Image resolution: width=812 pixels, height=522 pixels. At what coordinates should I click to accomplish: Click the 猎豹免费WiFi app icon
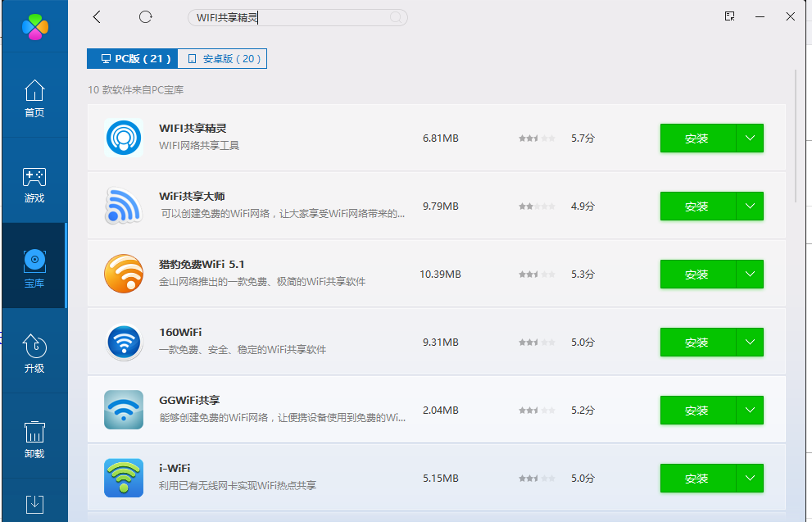(x=123, y=274)
